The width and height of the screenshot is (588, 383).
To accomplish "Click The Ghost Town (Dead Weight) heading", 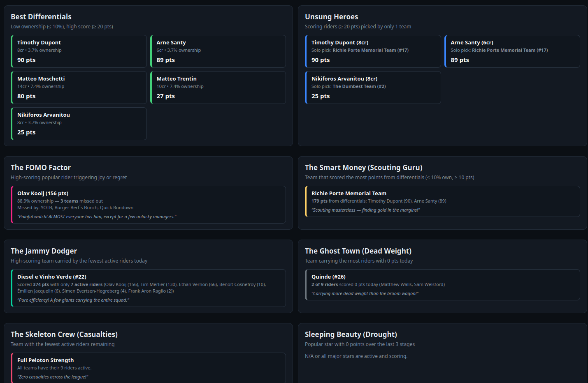I will pyautogui.click(x=358, y=251).
